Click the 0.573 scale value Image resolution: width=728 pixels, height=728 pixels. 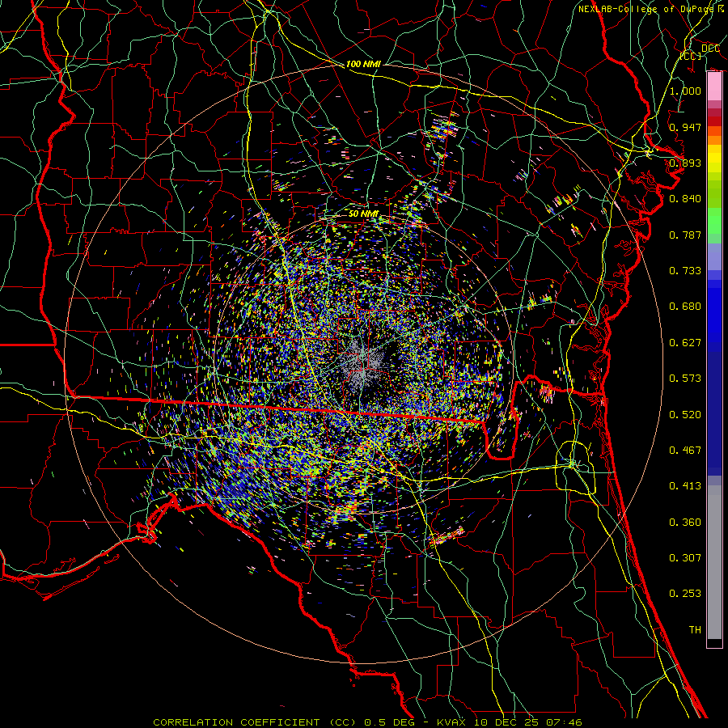click(x=685, y=379)
